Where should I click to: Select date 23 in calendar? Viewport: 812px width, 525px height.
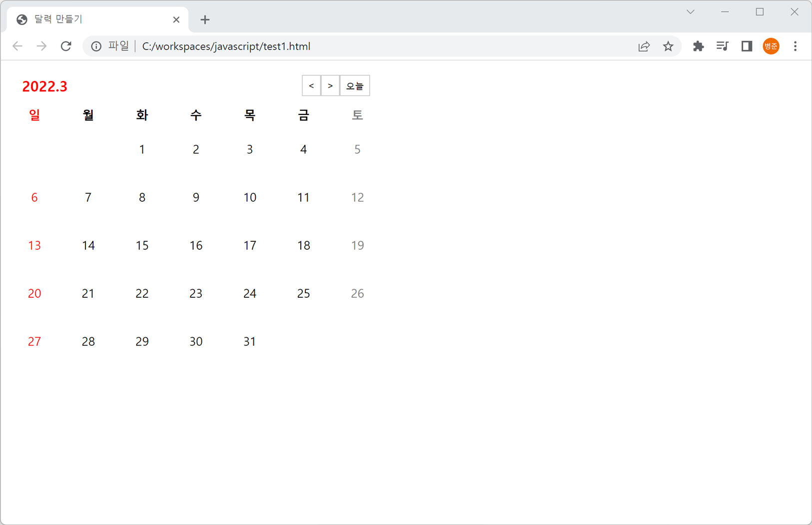(x=196, y=293)
